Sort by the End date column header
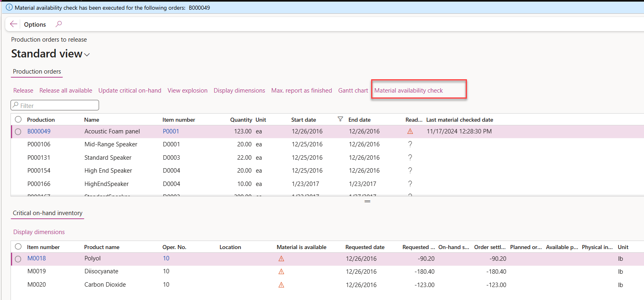The width and height of the screenshot is (644, 300). pyautogui.click(x=359, y=120)
